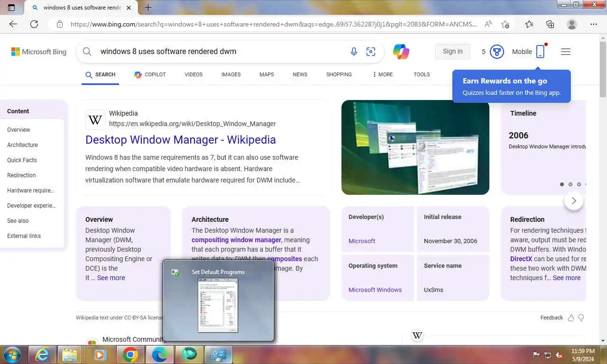
Task: Jump to External links section
Action: point(24,236)
